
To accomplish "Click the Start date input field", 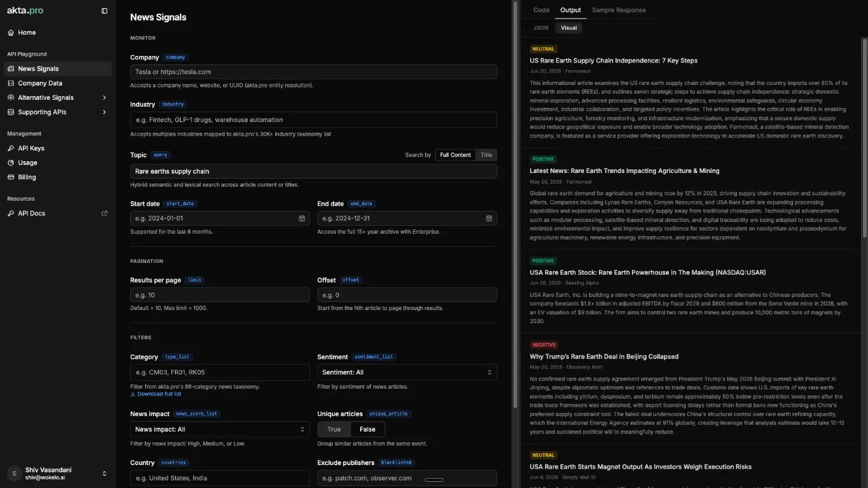I will point(220,218).
